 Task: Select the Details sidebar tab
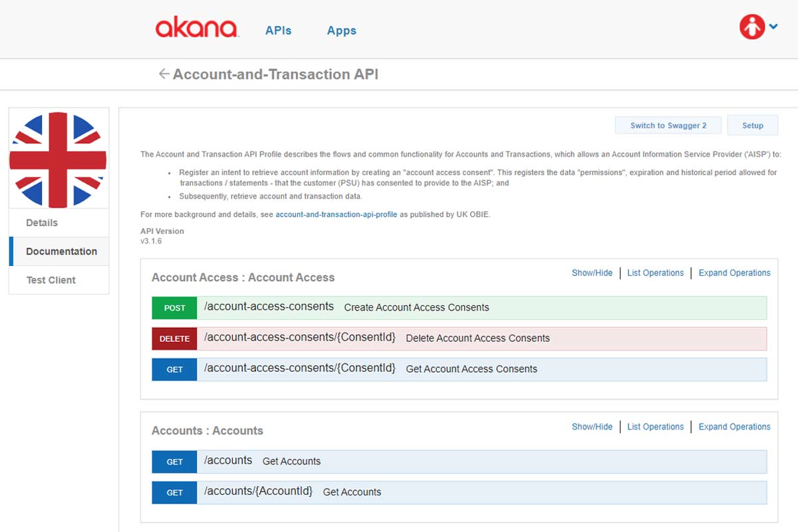click(x=59, y=223)
